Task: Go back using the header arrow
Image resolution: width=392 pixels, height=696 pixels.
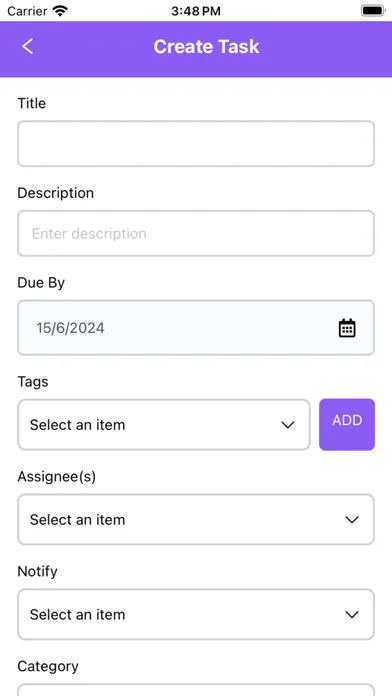Action: coord(28,47)
